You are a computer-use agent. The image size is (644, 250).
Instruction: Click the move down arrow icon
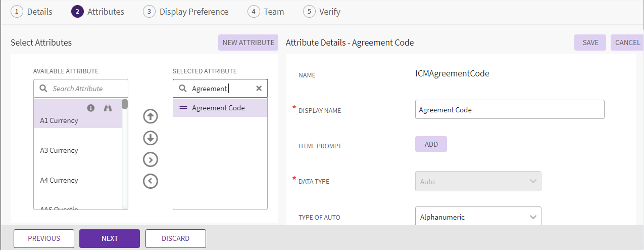(151, 138)
